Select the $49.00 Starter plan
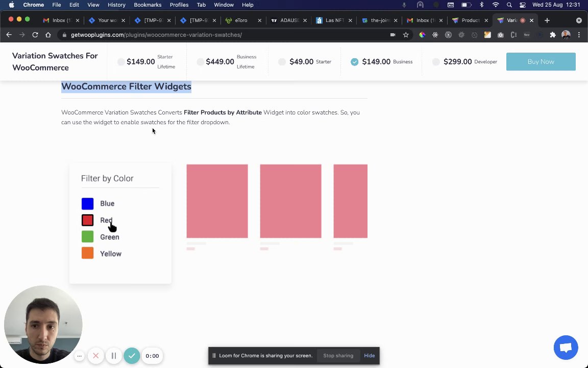Viewport: 588px width, 368px height. point(282,62)
